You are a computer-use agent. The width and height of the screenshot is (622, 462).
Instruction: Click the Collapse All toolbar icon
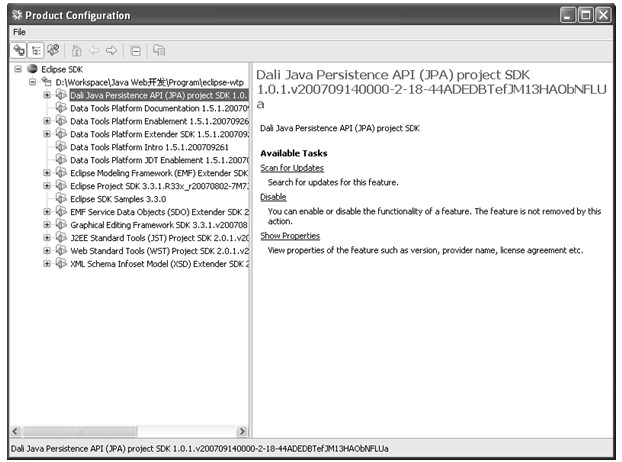pos(135,51)
